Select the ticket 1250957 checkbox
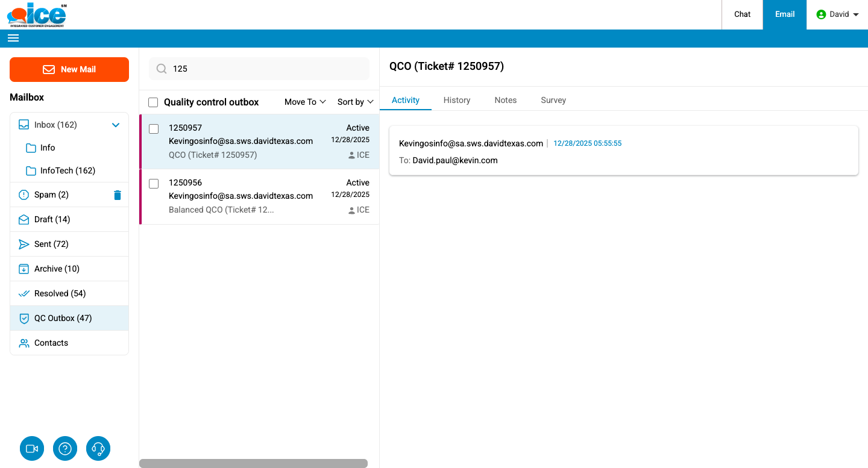The image size is (868, 468). 154,129
